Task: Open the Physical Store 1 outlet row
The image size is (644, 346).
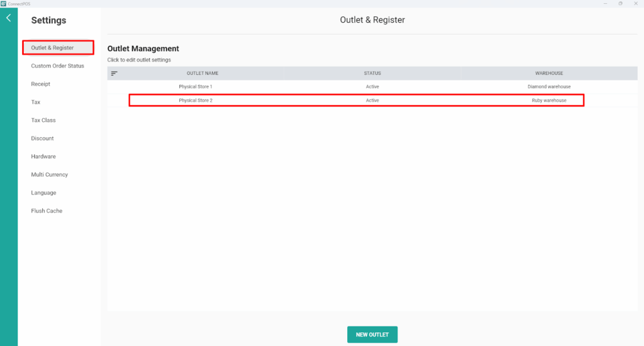Action: click(x=196, y=87)
